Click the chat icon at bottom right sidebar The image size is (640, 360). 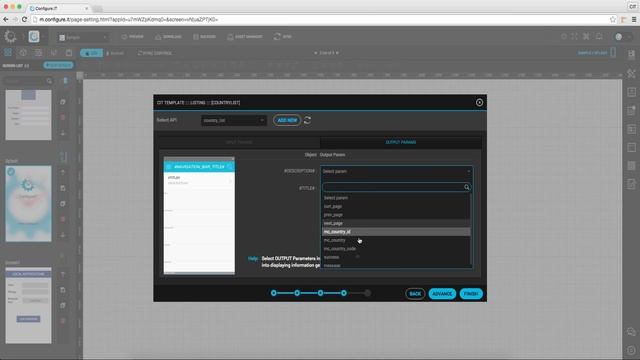pos(631,332)
